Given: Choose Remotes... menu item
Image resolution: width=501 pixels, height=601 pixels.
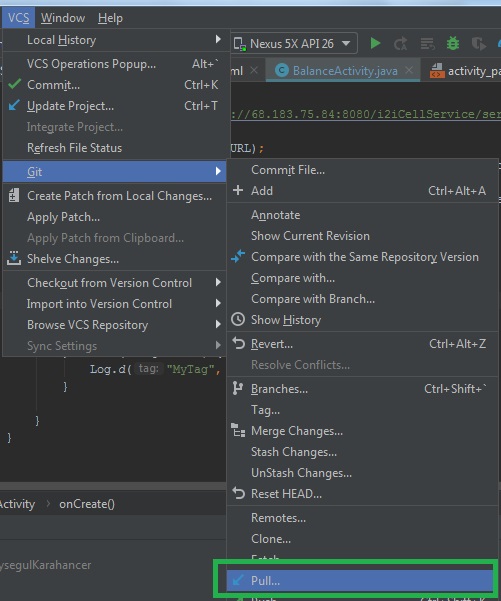Looking at the screenshot, I should [363, 518].
